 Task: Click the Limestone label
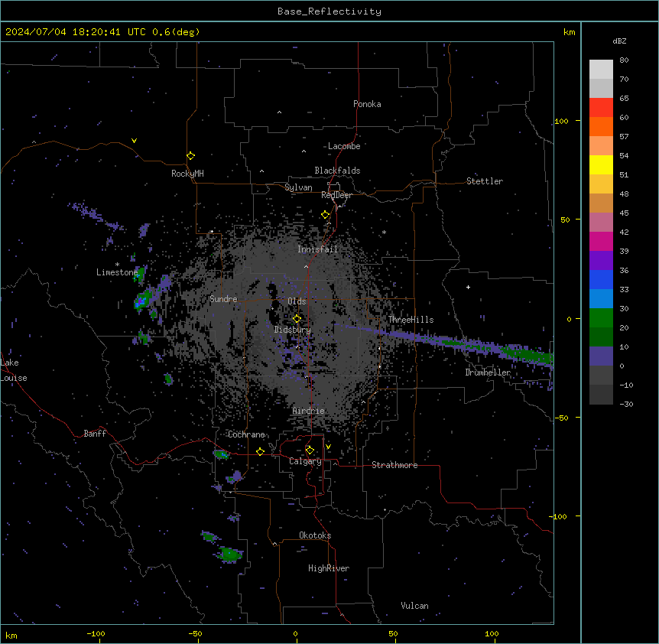tap(117, 272)
